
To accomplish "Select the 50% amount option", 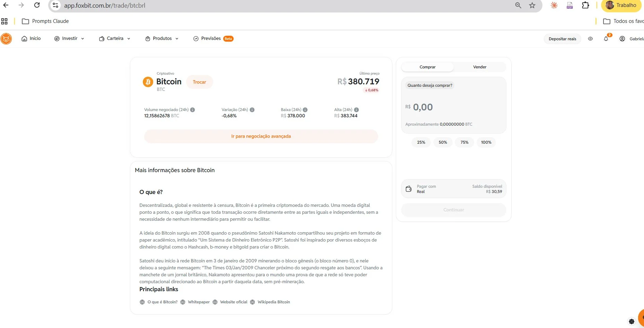I will click(443, 142).
